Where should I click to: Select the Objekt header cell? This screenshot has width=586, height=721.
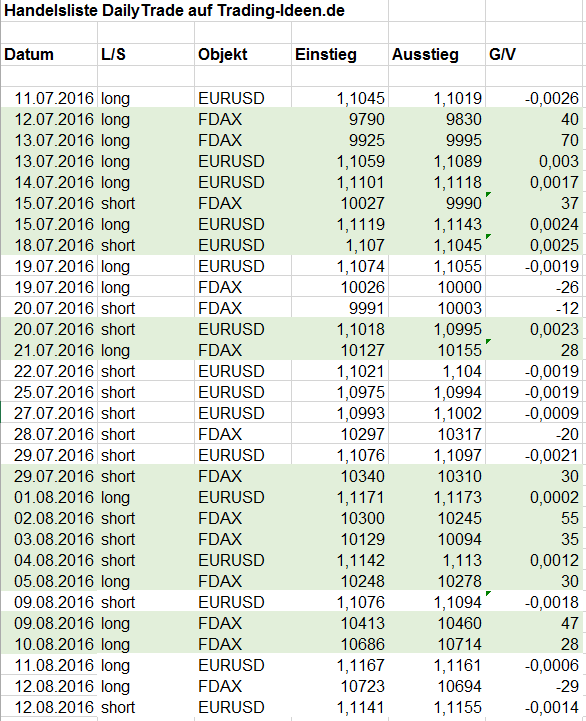coord(243,55)
